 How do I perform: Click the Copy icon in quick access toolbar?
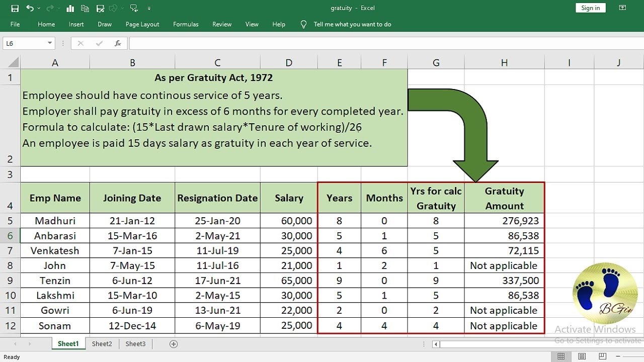(x=85, y=9)
